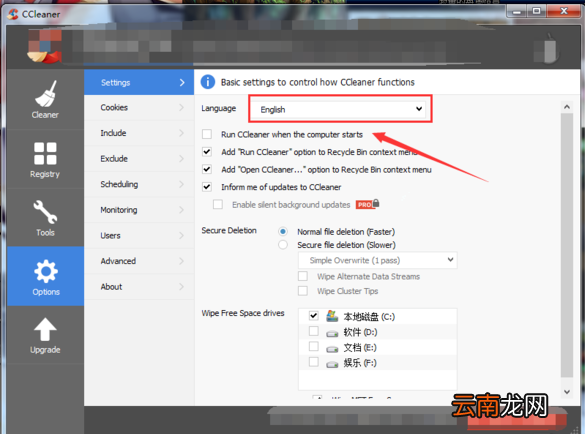Switch to the Advanced options tab

pos(139,261)
